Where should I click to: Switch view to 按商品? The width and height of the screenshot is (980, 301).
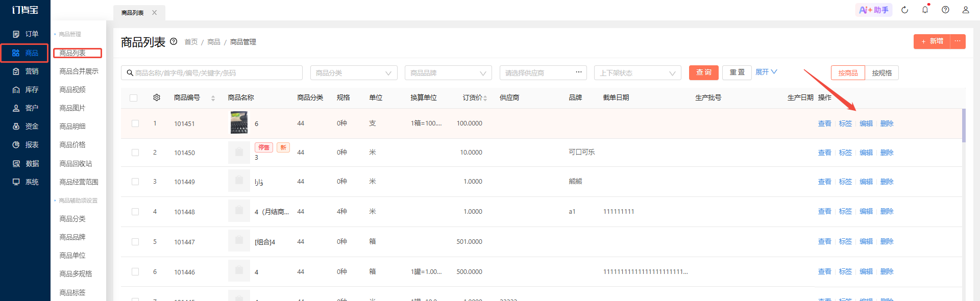coord(848,73)
